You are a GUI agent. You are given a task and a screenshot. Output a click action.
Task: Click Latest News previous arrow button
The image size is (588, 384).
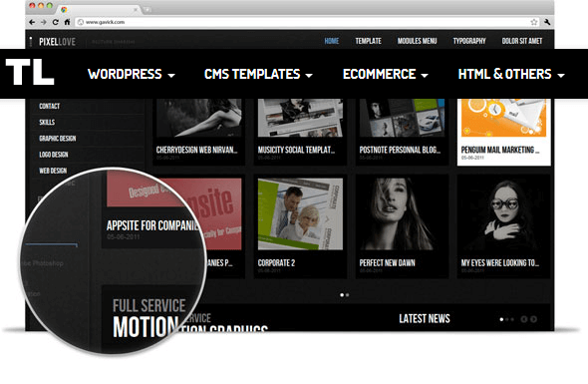(x=524, y=319)
